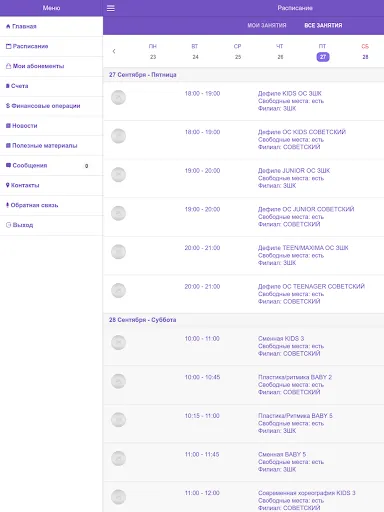Switch to the Мои занятия tab

tap(267, 25)
